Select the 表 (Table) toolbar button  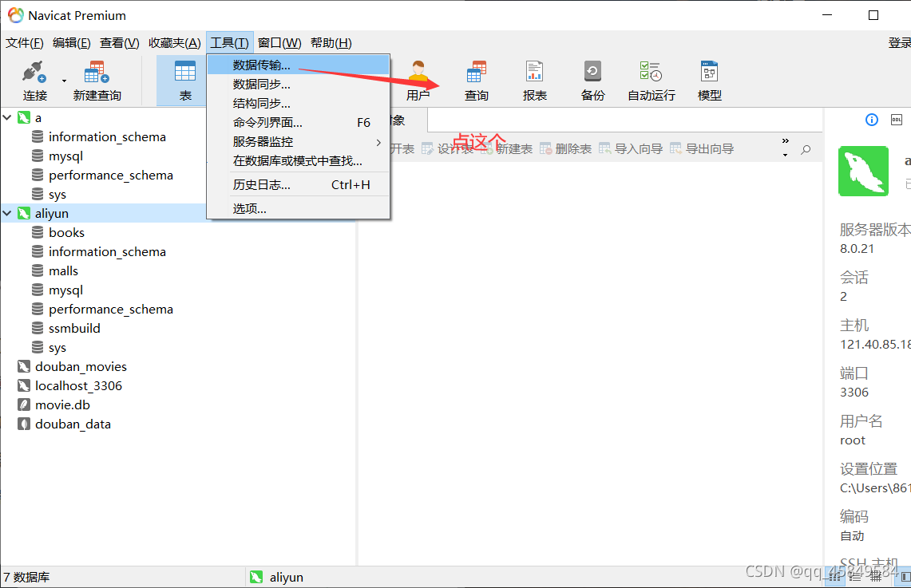click(184, 81)
